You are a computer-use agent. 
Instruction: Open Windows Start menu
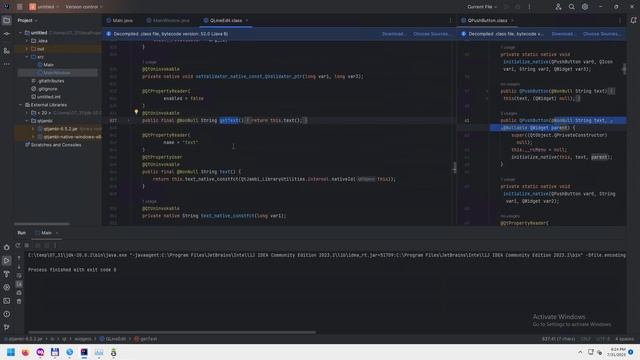(x=11, y=352)
